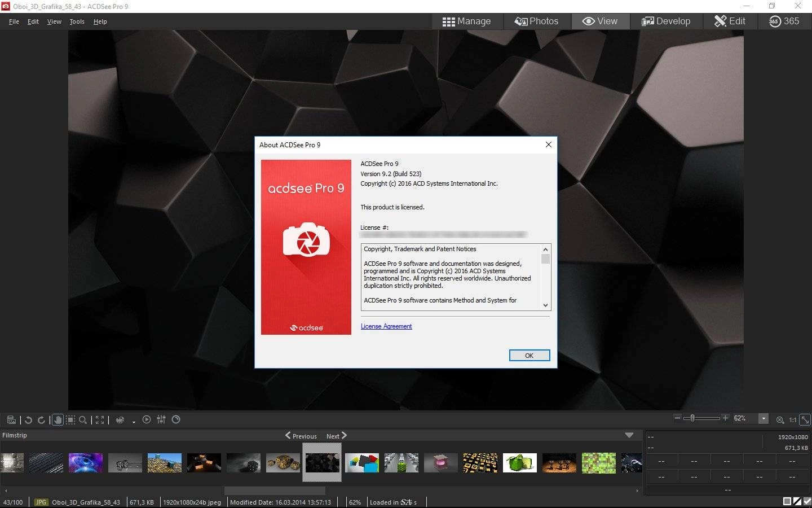The image size is (812, 508).
Task: Rotate image right with the clockwise arrow
Action: point(41,420)
